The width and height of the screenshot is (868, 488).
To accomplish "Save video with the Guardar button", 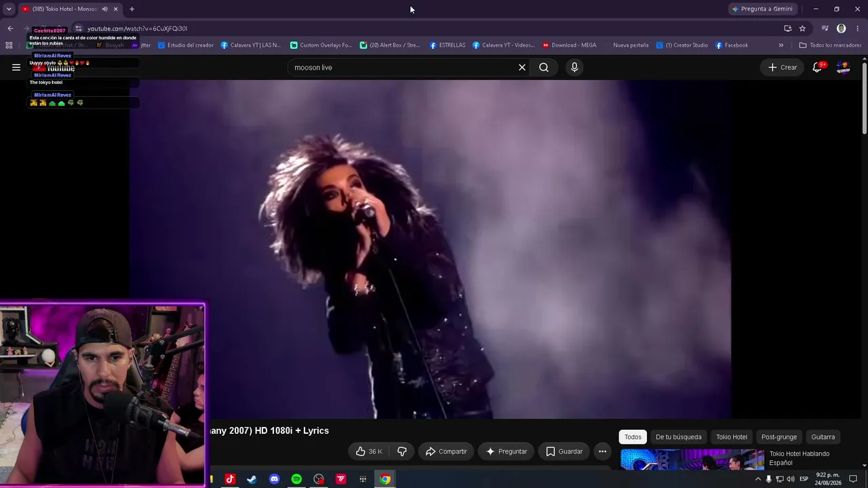I will pyautogui.click(x=564, y=451).
